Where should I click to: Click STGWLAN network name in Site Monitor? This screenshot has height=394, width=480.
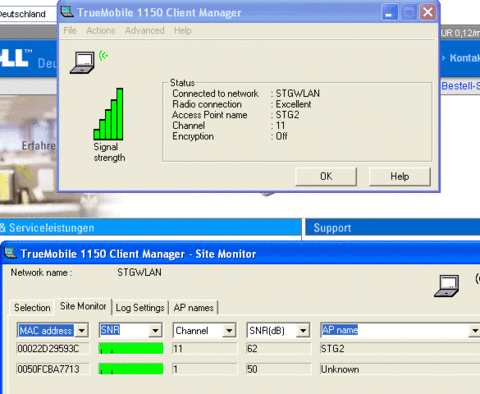click(x=139, y=272)
